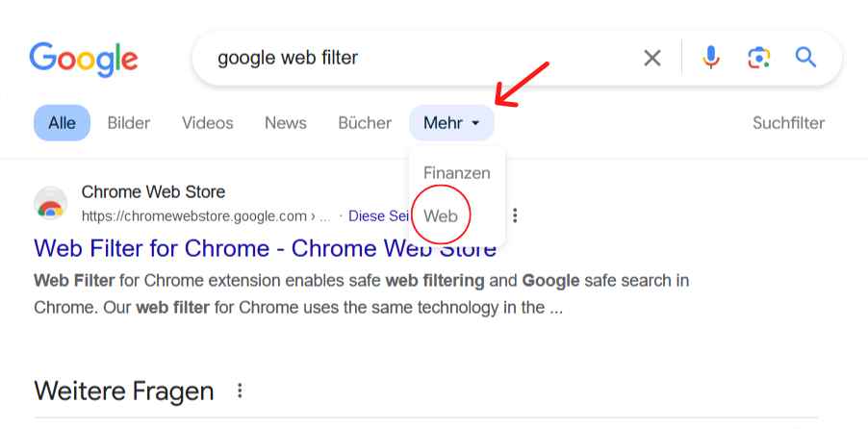Choose Web in the Mehr menu
Image resolution: width=868 pixels, height=429 pixels.
441,216
